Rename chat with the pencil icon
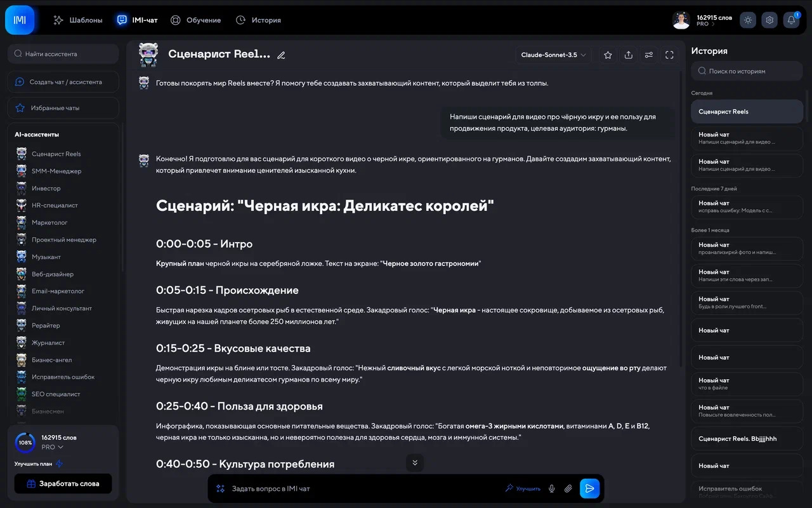The height and width of the screenshot is (508, 812). tap(281, 55)
